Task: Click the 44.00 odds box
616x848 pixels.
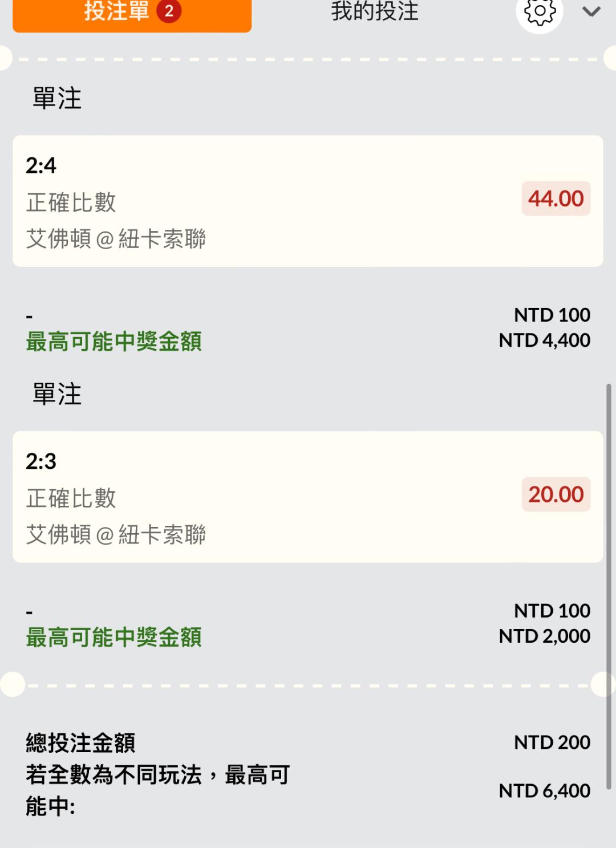Action: pyautogui.click(x=556, y=198)
